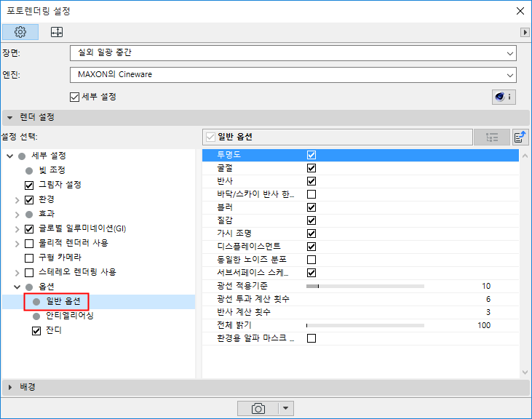Open the render button dropdown arrow
Image resolution: width=532 pixels, height=419 pixels.
coord(286,409)
